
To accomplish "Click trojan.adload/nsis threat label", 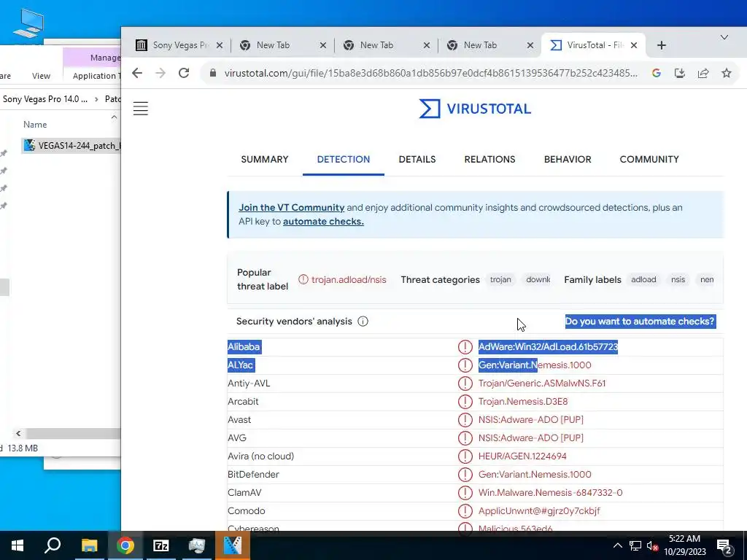I will coord(349,279).
